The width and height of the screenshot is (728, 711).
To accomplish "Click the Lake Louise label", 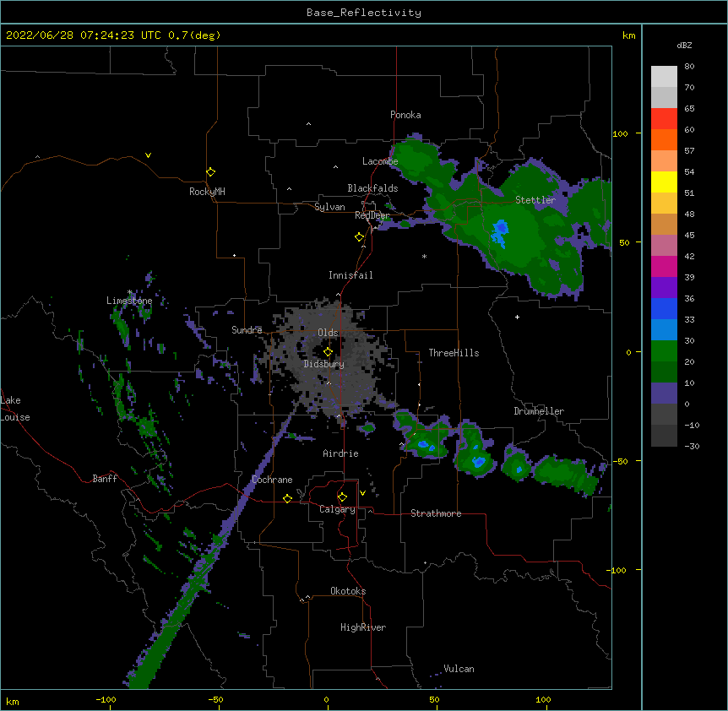I will tap(15, 409).
